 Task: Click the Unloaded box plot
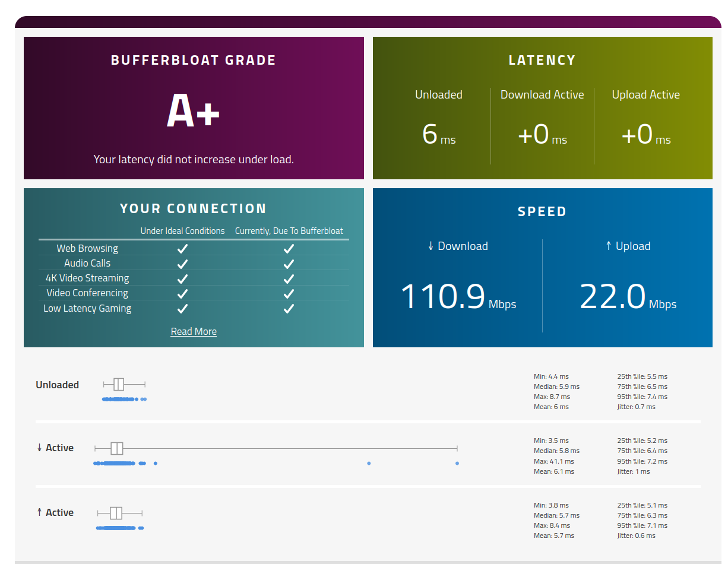point(124,384)
